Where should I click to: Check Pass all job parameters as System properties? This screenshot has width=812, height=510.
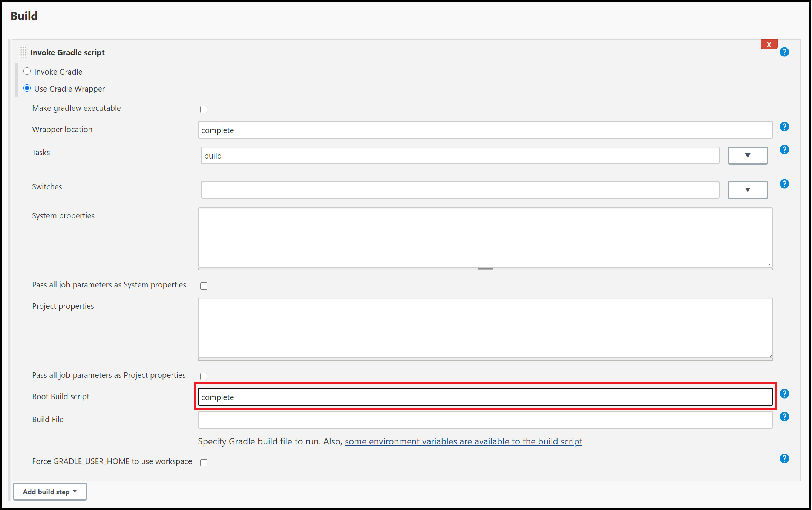[204, 286]
